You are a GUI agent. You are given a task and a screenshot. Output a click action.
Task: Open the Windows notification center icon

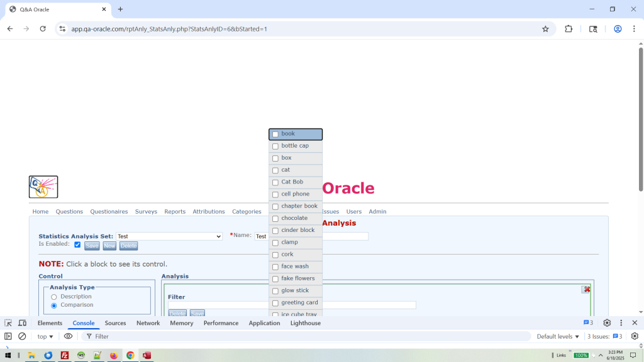pos(633,356)
